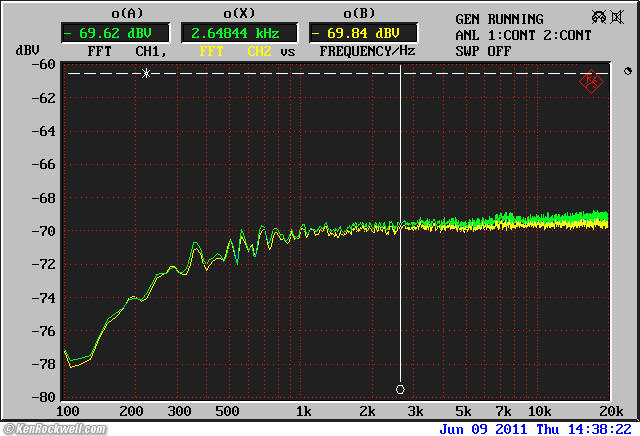Click the o(X) cursor label

[239, 14]
